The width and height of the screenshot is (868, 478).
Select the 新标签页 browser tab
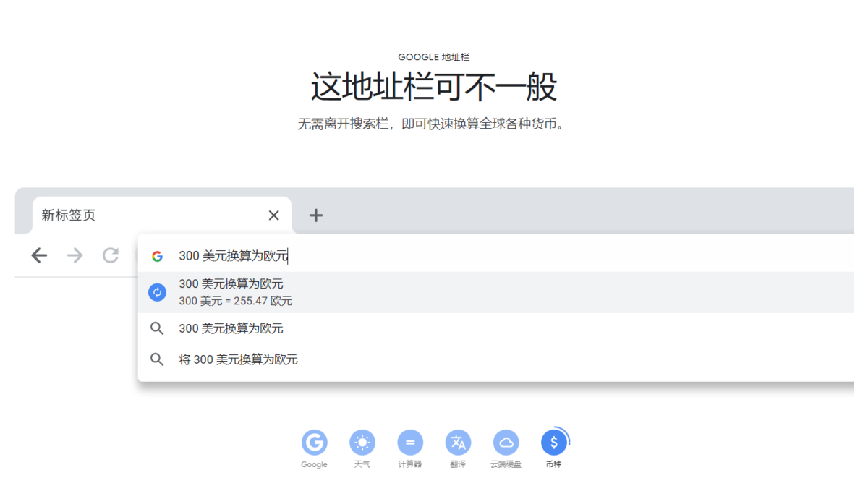[69, 215]
